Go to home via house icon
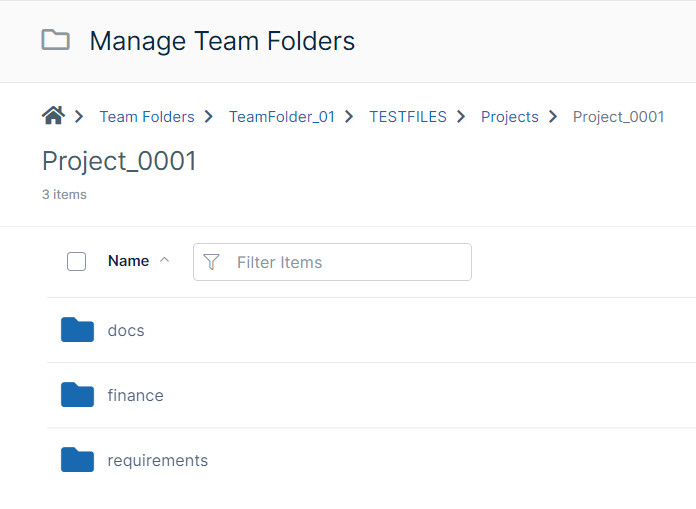 (53, 116)
